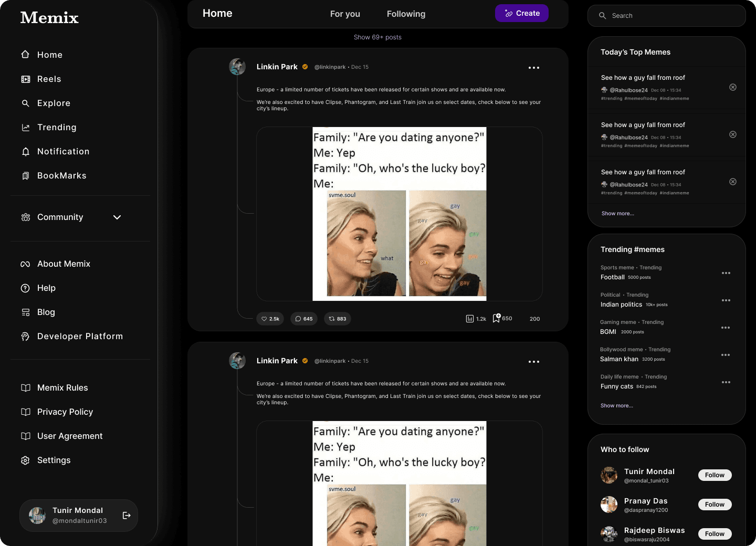The width and height of the screenshot is (756, 546).
Task: Open options for Salman khan trend
Action: pos(726,355)
